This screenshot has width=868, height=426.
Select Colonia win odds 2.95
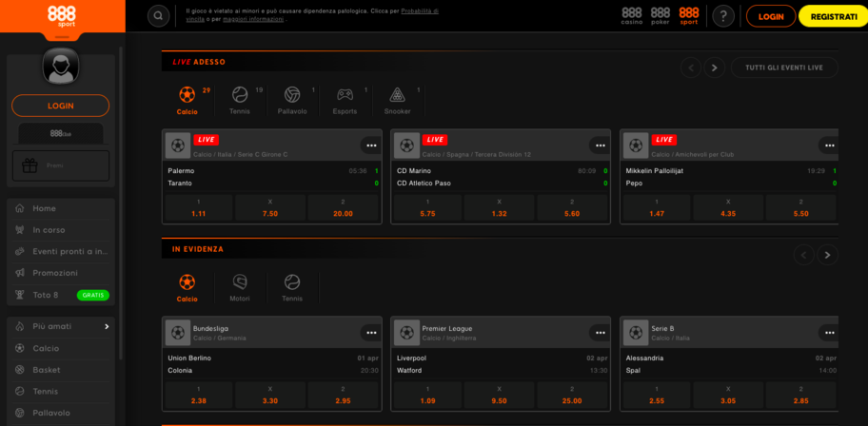tap(344, 395)
